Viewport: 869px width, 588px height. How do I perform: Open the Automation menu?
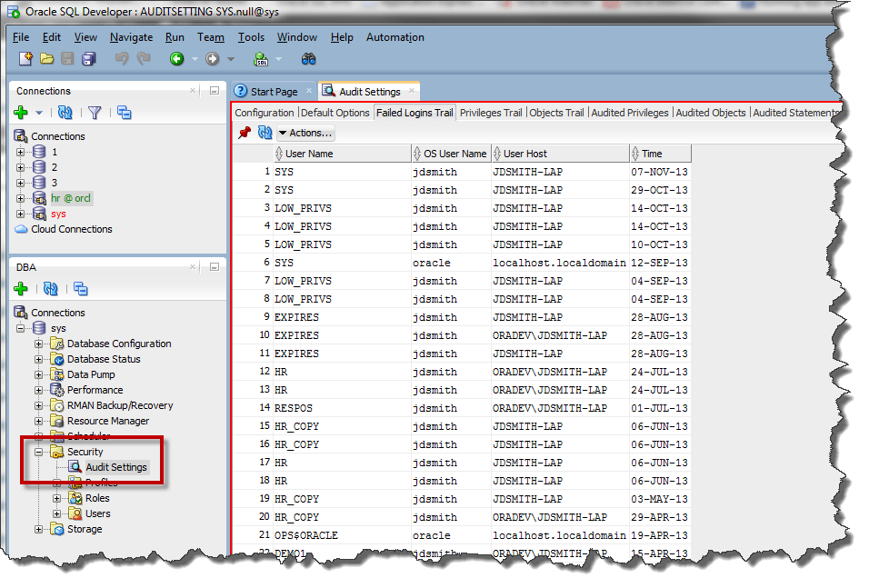pyautogui.click(x=395, y=37)
